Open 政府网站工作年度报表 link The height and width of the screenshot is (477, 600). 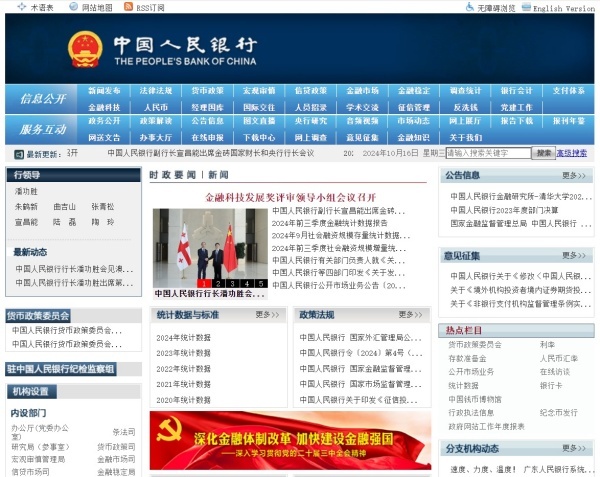point(486,427)
